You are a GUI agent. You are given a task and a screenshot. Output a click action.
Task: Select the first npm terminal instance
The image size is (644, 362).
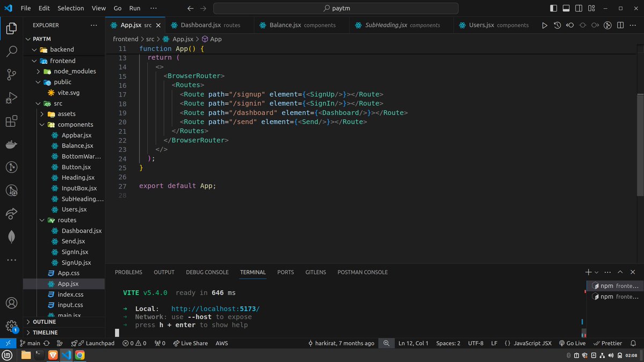pos(614,286)
